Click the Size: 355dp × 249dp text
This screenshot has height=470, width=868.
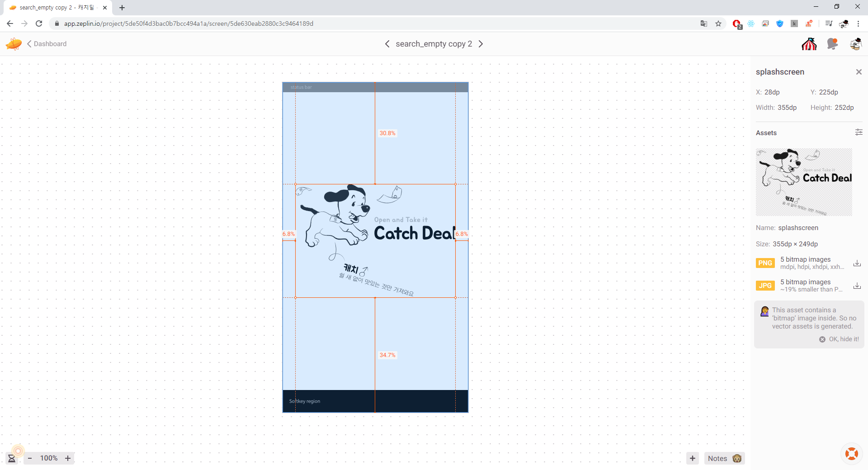[787, 244]
